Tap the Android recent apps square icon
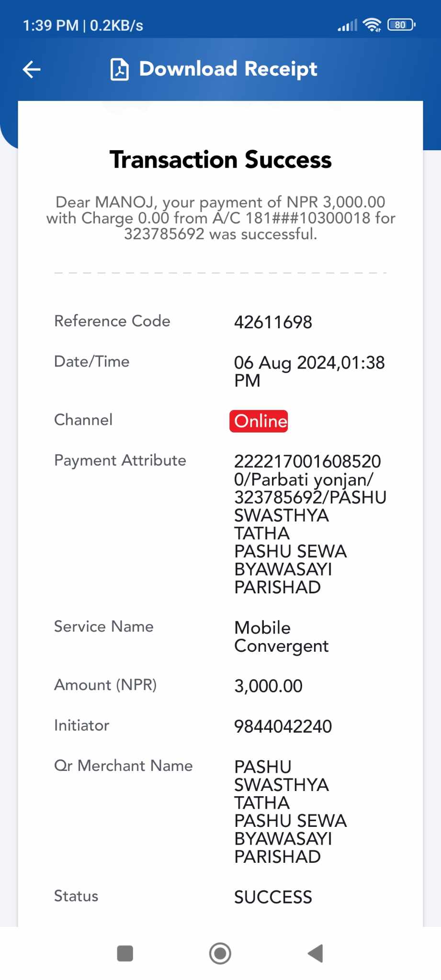Screen dimensions: 441x980 pos(125,953)
